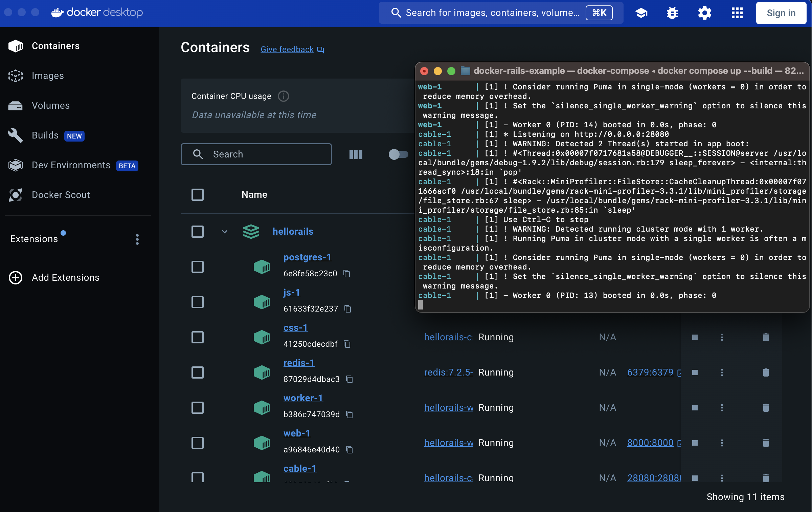Screen dimensions: 812x512
Task: Click the grid view toggle icon
Action: coord(355,154)
